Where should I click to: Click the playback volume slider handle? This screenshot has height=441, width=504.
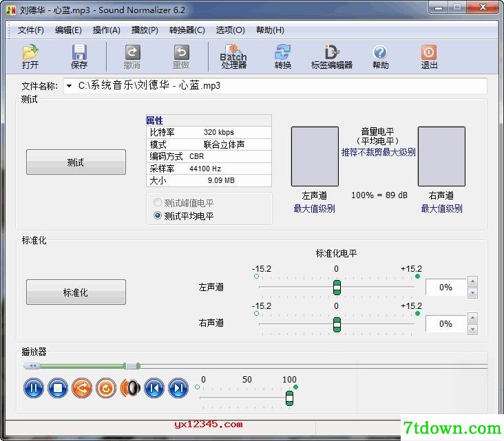[289, 398]
